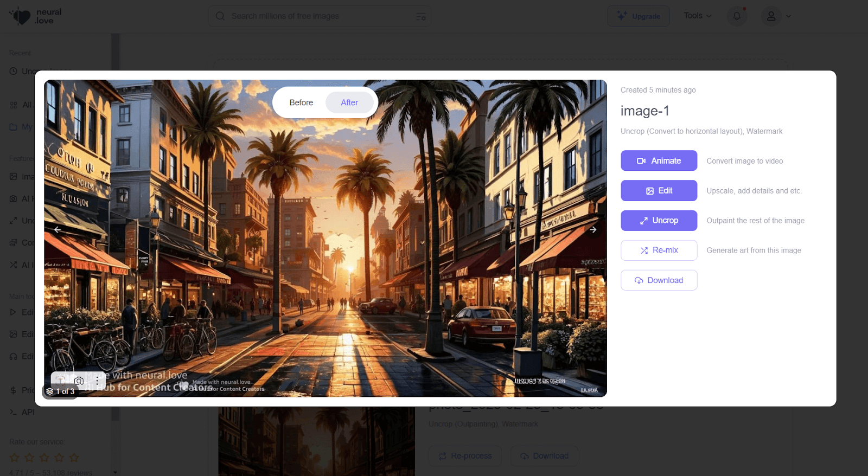Click the Re-process button behind the dialog

pyautogui.click(x=465, y=456)
